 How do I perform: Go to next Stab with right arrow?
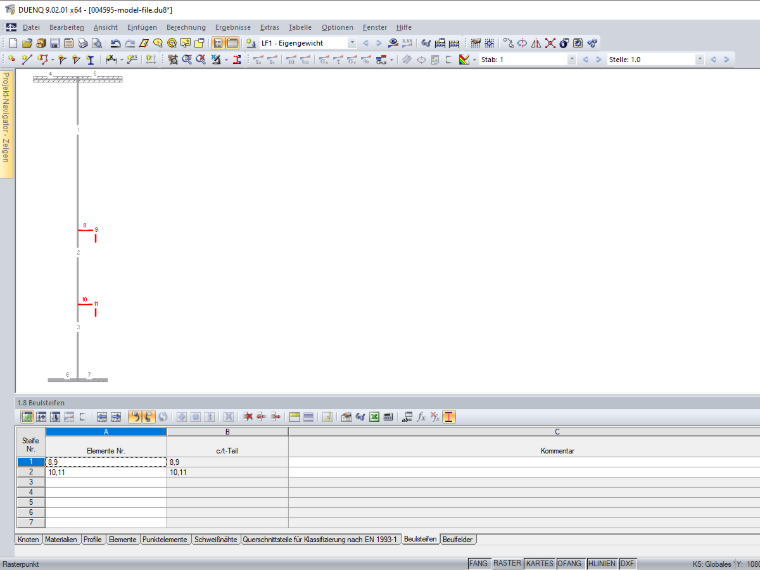click(x=599, y=60)
